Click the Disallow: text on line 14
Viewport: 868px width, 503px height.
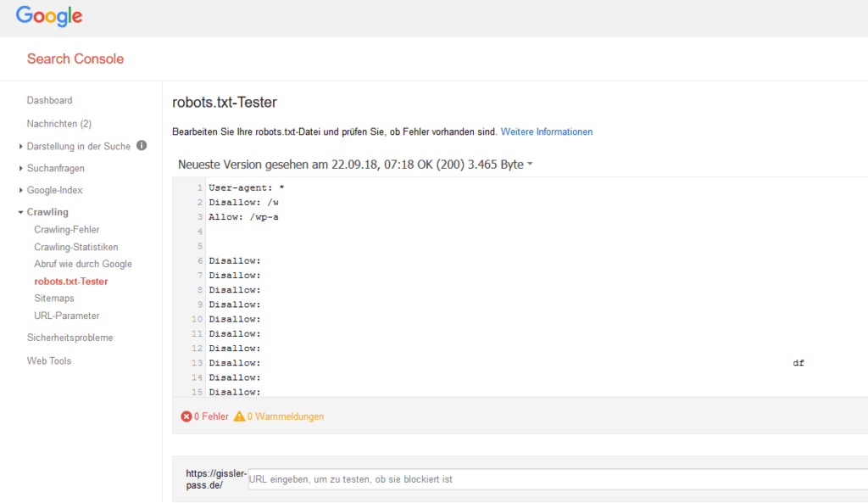tap(235, 377)
